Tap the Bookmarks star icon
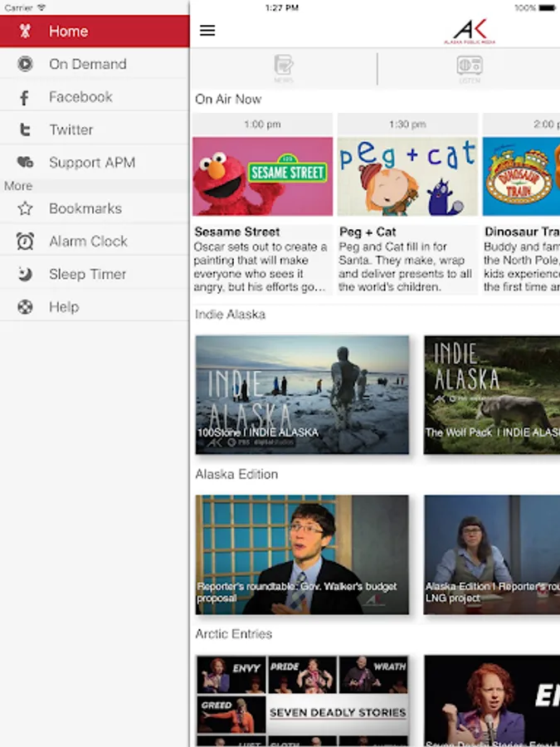560x747 pixels. click(x=25, y=208)
